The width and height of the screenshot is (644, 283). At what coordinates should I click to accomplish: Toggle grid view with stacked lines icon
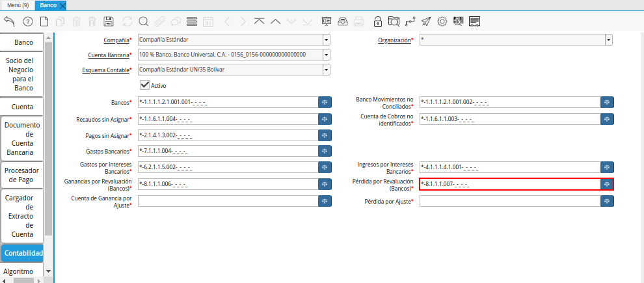tap(192, 21)
